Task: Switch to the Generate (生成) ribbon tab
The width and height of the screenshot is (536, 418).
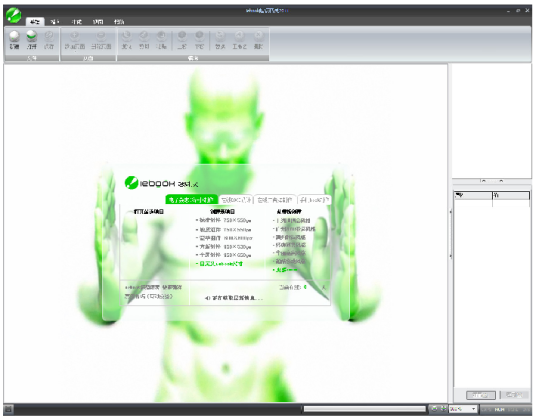Action: tap(76, 22)
